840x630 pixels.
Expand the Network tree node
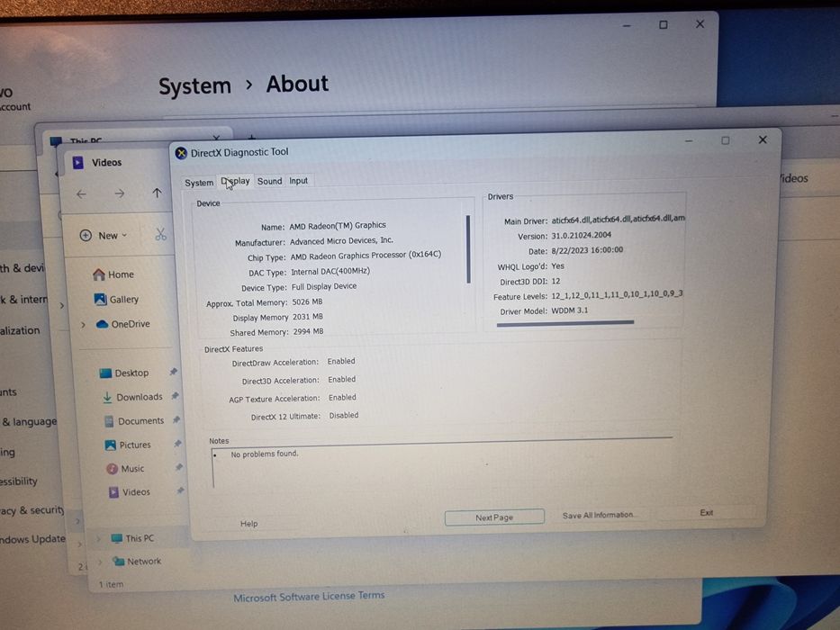[101, 562]
